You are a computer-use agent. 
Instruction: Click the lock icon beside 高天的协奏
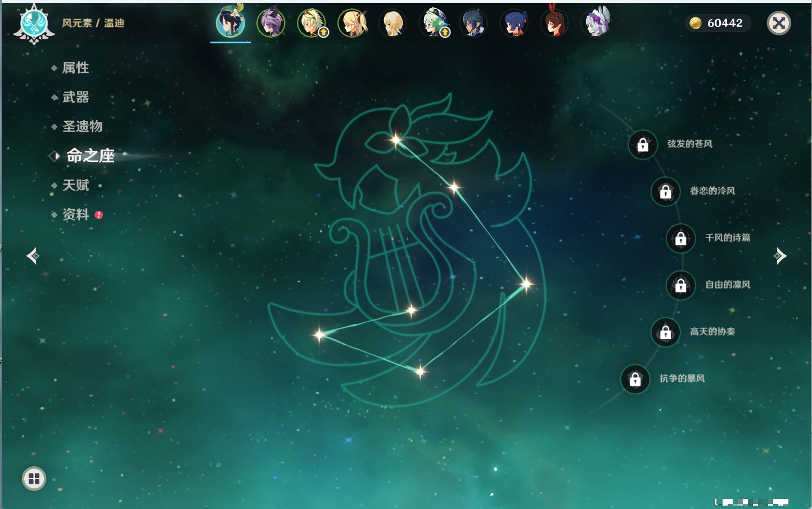point(665,332)
